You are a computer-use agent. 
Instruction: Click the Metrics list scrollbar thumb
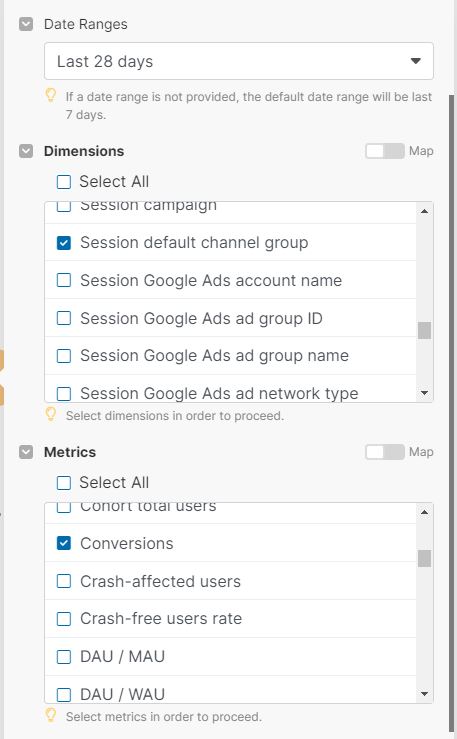[424, 558]
